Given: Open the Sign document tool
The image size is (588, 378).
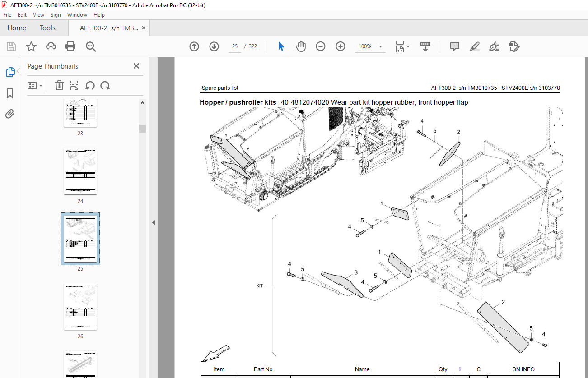Looking at the screenshot, I should pos(494,46).
